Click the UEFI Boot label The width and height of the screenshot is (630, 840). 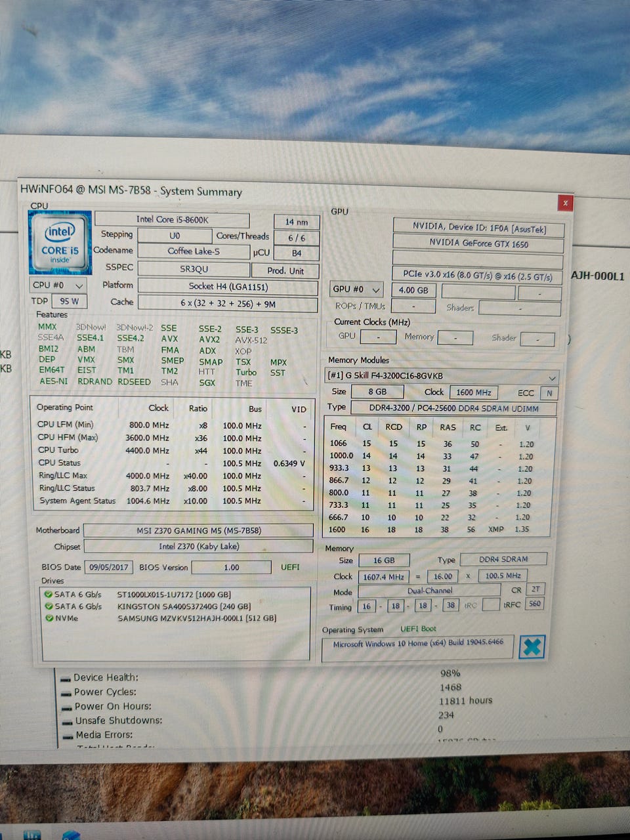pos(418,629)
